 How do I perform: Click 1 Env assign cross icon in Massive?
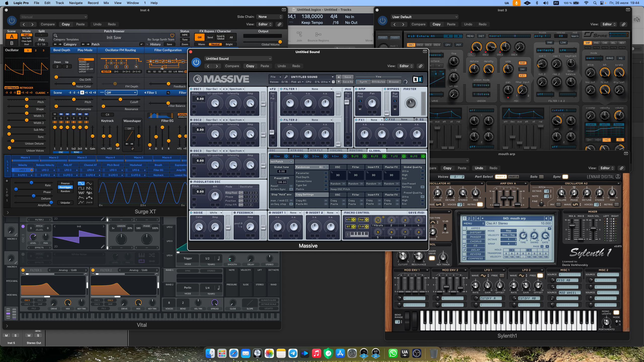tap(286, 156)
